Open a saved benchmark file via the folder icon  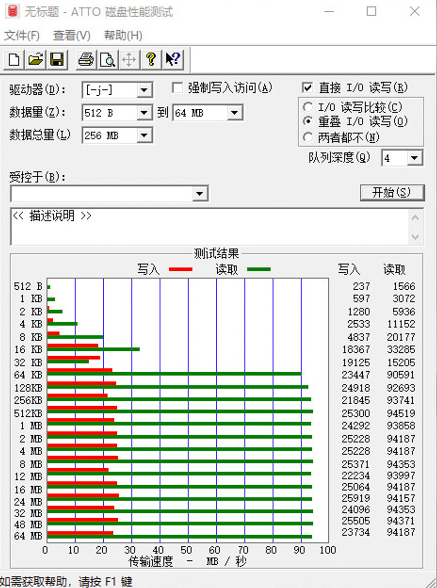pyautogui.click(x=36, y=60)
